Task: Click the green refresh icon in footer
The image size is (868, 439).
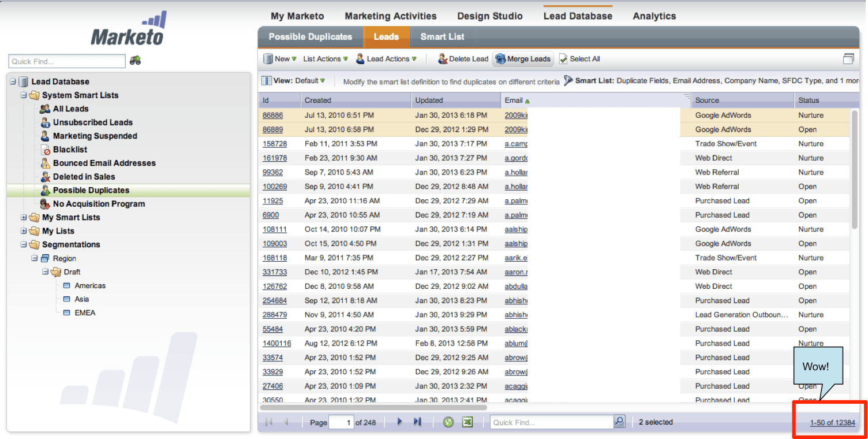Action: [448, 422]
